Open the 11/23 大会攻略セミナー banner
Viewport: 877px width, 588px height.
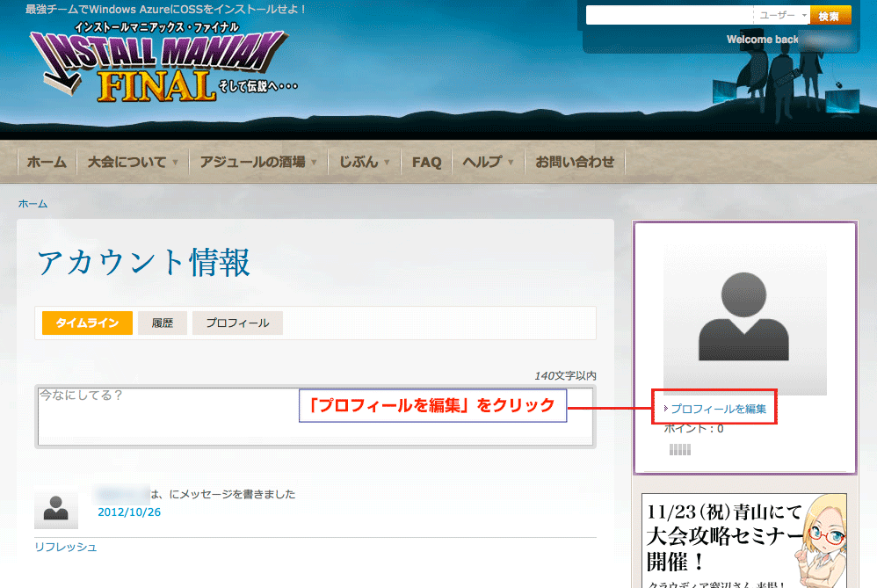(x=744, y=541)
